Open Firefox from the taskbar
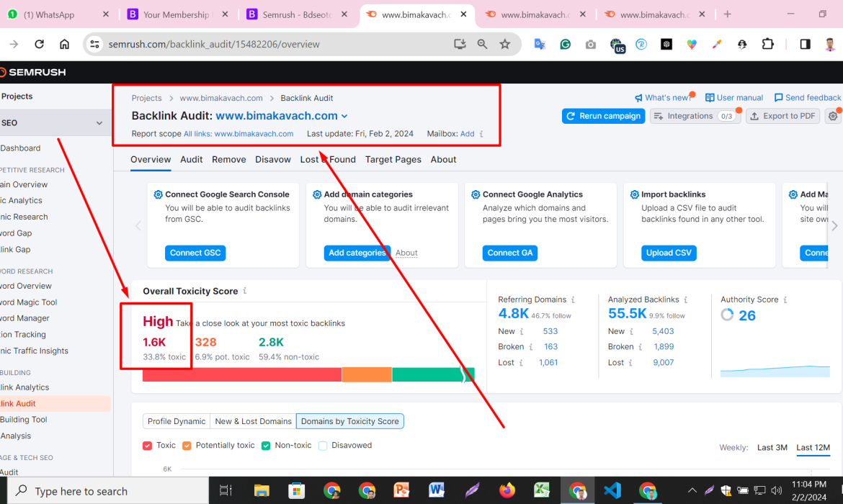The image size is (843, 504). 507,490
